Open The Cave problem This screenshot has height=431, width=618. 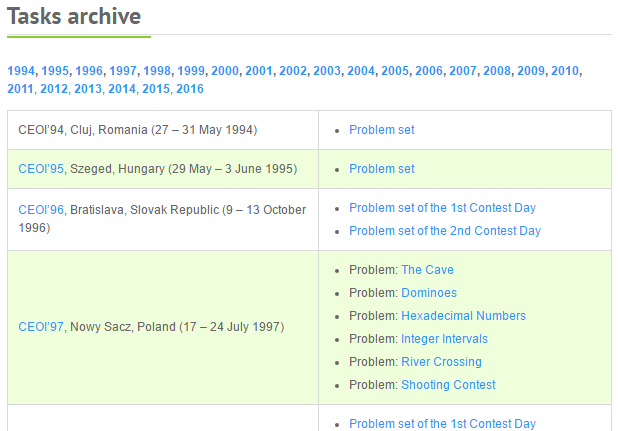pos(427,270)
